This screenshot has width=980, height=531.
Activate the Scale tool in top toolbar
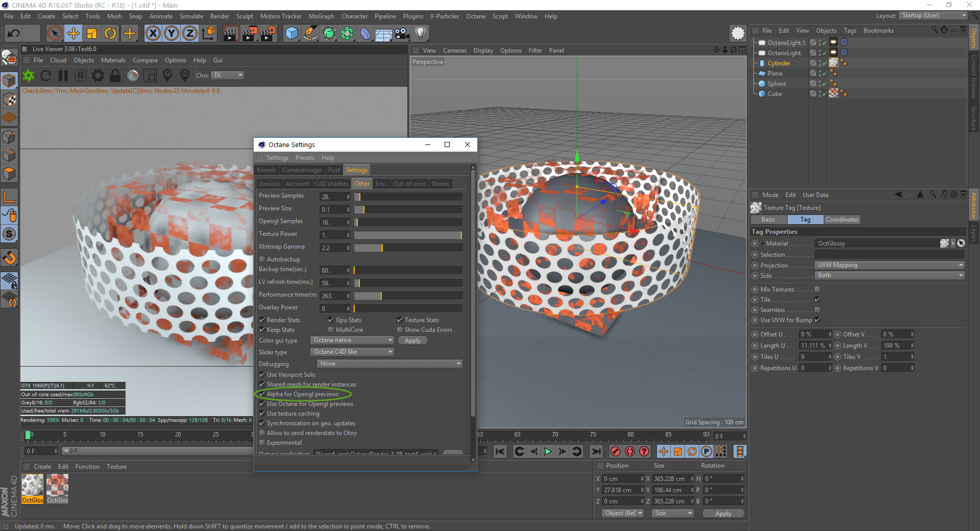92,34
